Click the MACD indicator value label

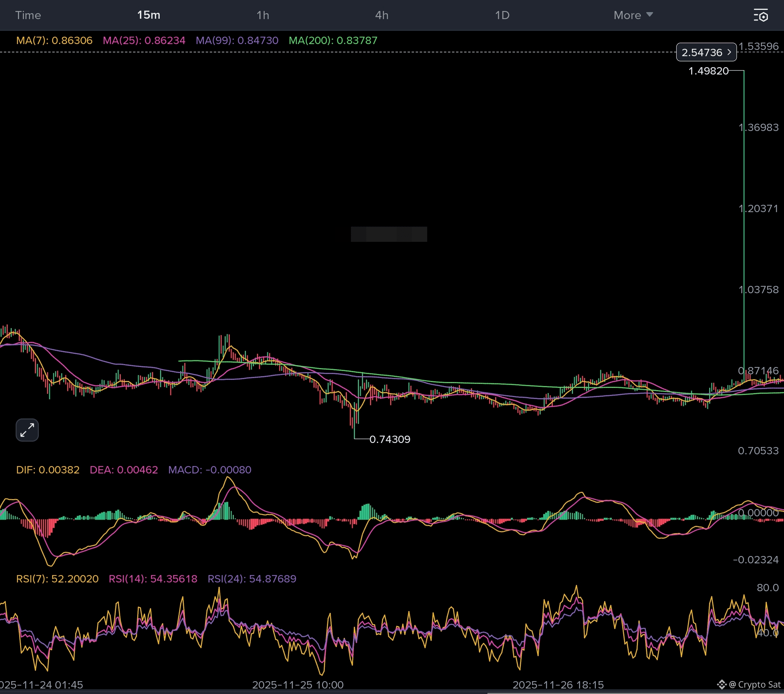click(210, 470)
